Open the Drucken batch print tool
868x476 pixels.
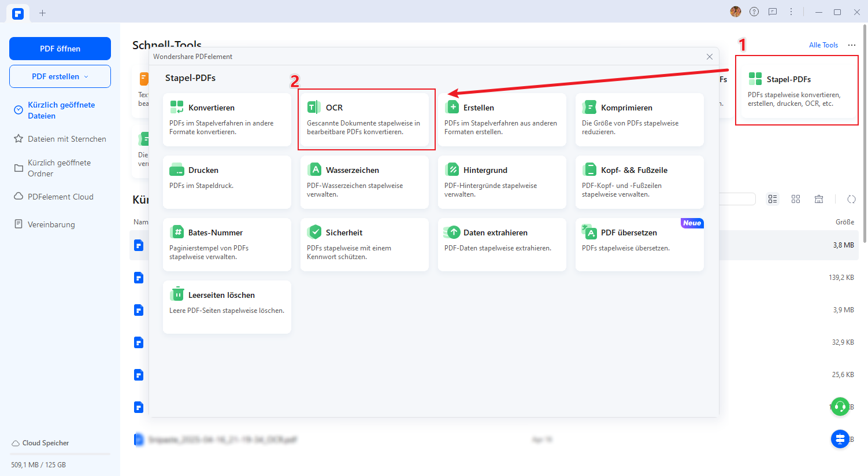[x=227, y=182]
